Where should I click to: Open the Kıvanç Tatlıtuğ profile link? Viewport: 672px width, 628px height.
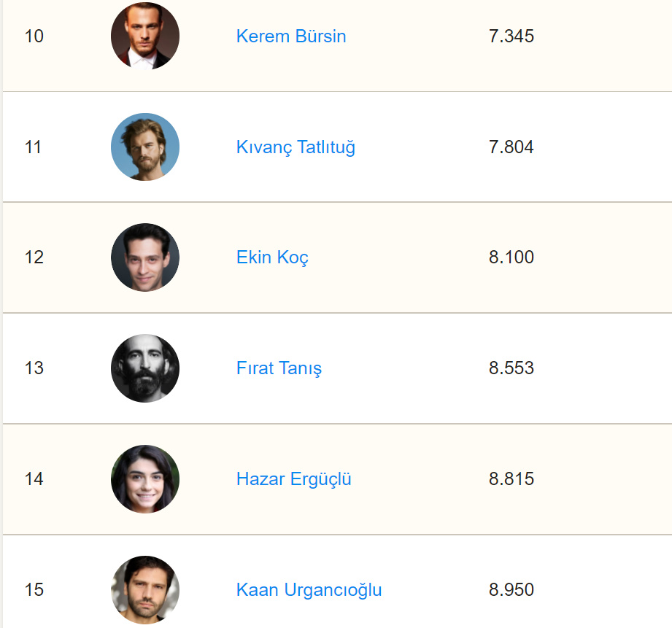click(296, 147)
